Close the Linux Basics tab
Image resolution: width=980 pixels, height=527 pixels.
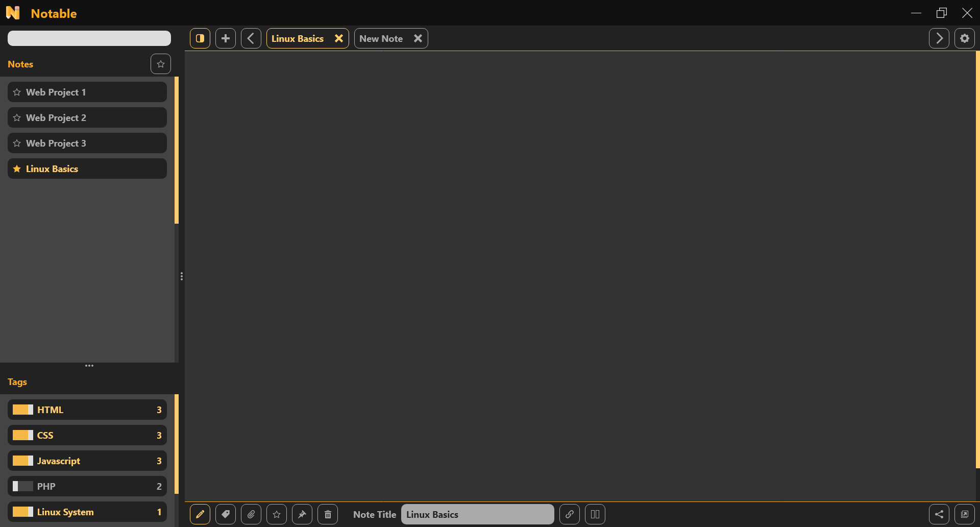339,38
